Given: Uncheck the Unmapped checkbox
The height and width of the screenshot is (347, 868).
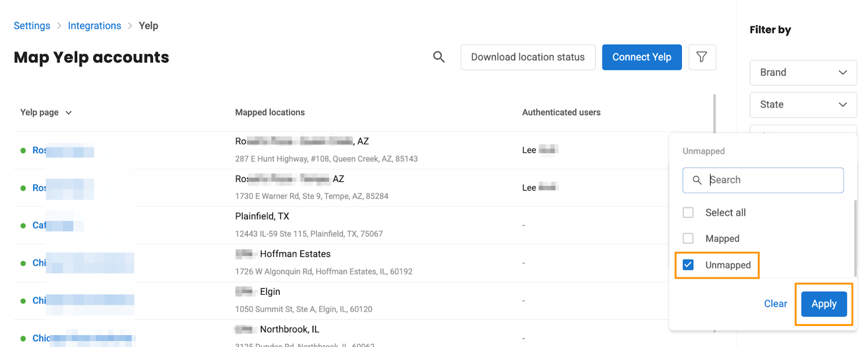Looking at the screenshot, I should tap(688, 264).
